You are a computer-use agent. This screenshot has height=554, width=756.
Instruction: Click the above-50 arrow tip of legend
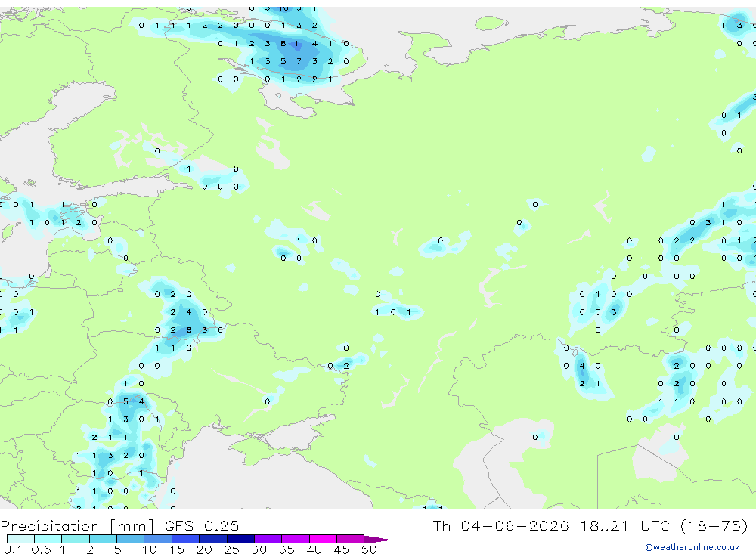(379, 540)
